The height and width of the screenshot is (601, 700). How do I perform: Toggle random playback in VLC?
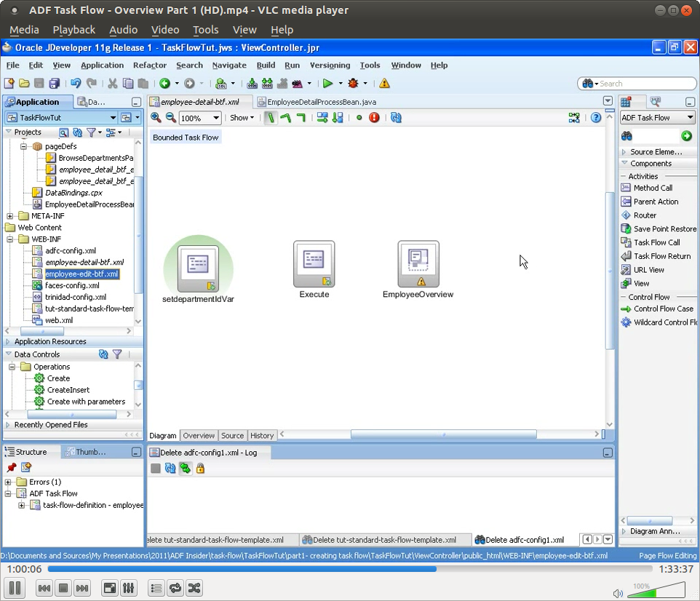(194, 588)
